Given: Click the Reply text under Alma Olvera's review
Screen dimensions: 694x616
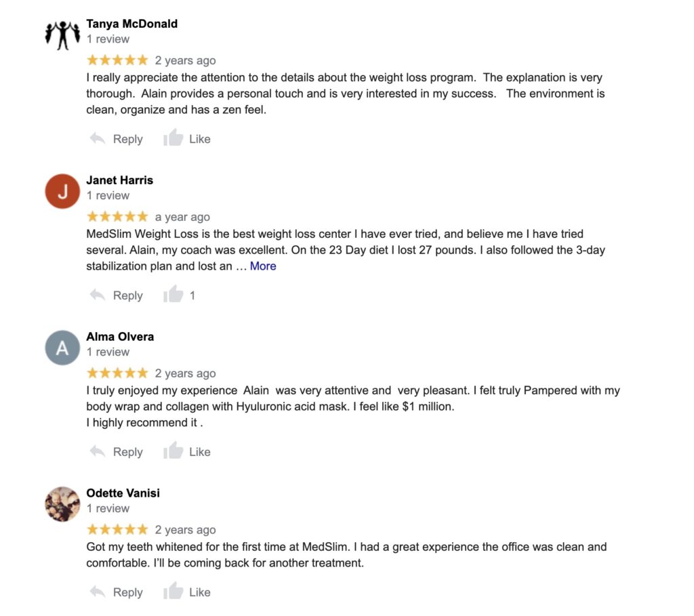Looking at the screenshot, I should (x=127, y=452).
